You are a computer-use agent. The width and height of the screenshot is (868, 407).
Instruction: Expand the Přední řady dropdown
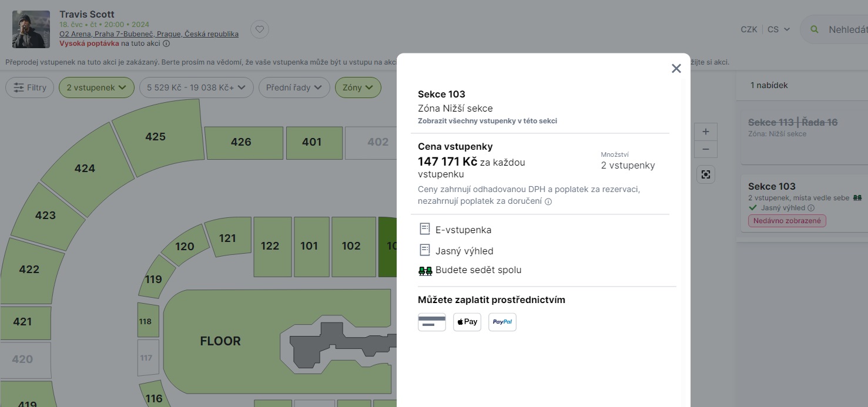294,88
